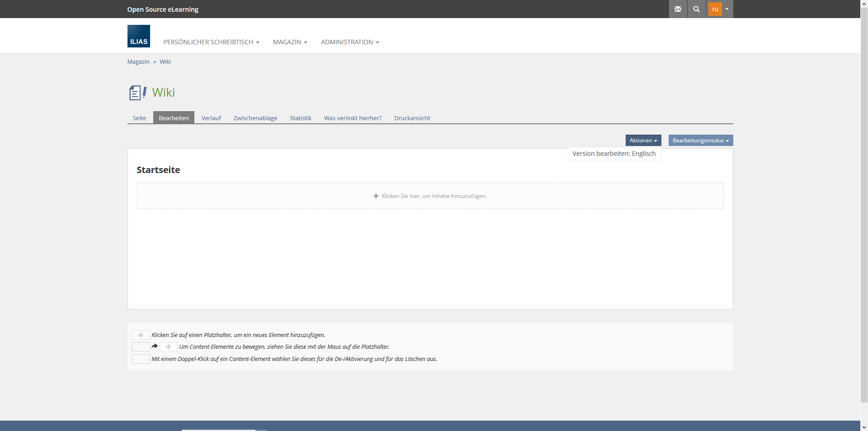Viewport: 868px width, 431px height.
Task: Open the Administration menu
Action: 349,42
